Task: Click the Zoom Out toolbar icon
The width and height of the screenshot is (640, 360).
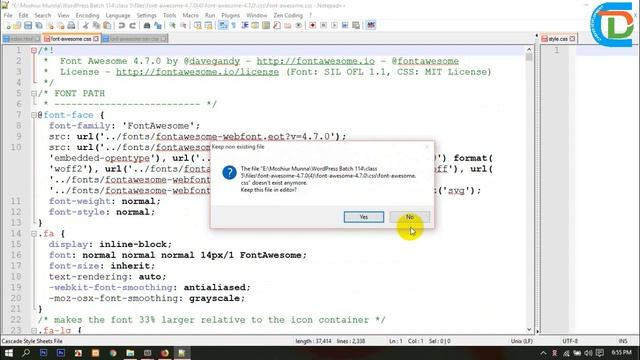Action: (183, 25)
